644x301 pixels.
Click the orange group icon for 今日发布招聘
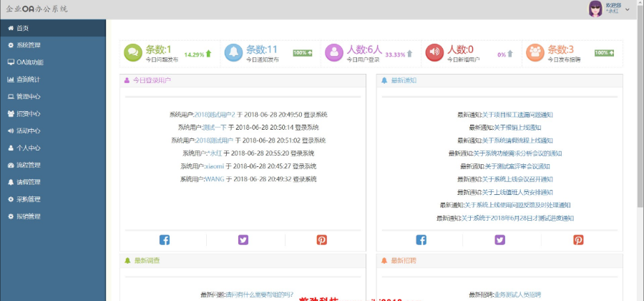click(535, 52)
